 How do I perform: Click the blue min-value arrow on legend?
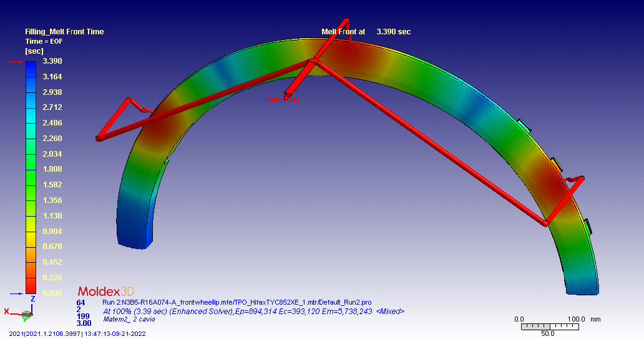(x=16, y=293)
